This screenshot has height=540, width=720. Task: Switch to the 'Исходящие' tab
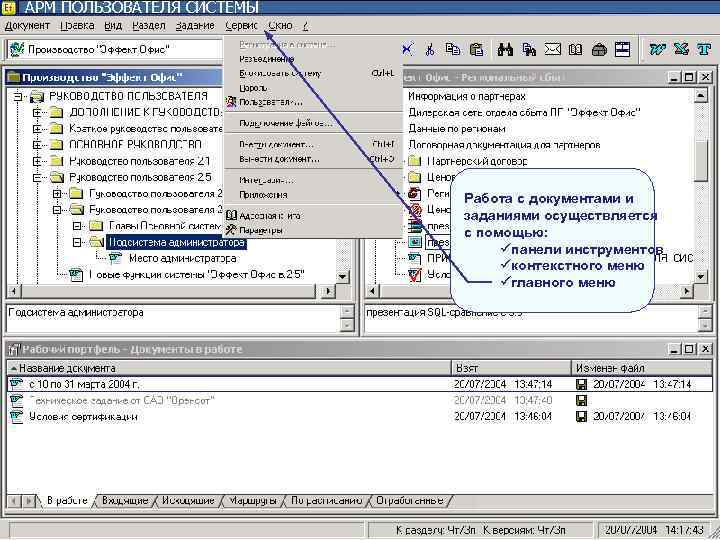(x=188, y=501)
